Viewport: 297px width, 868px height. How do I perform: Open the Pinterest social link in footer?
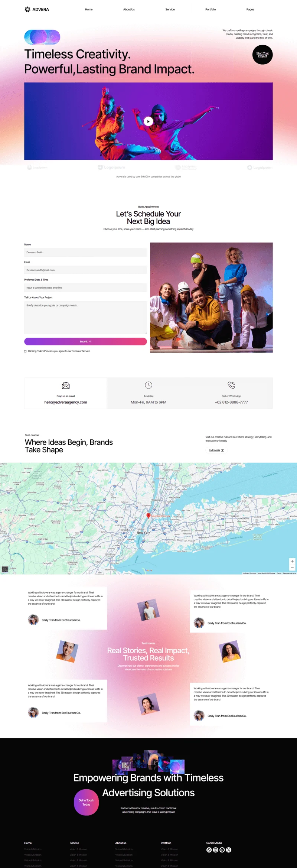(x=222, y=850)
